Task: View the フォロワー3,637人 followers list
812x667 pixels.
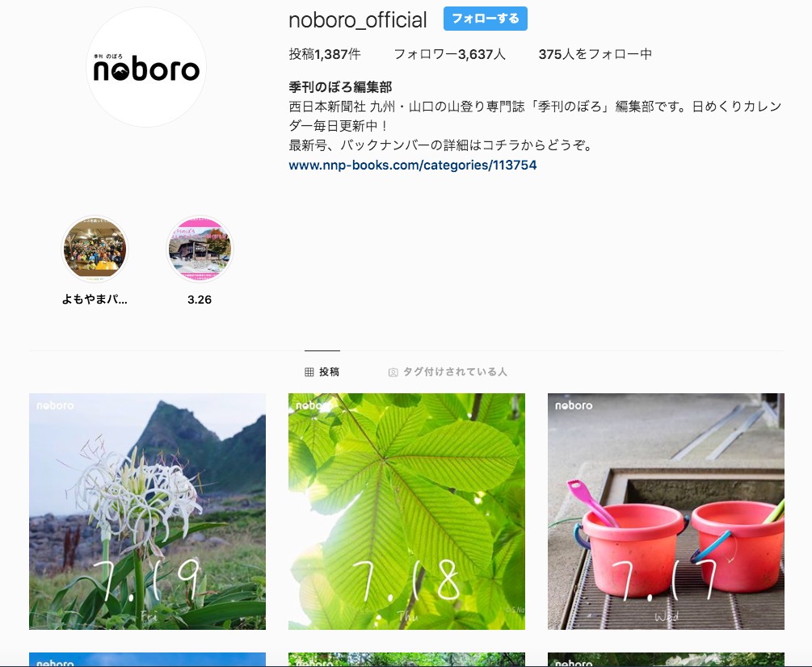Action: [x=449, y=54]
